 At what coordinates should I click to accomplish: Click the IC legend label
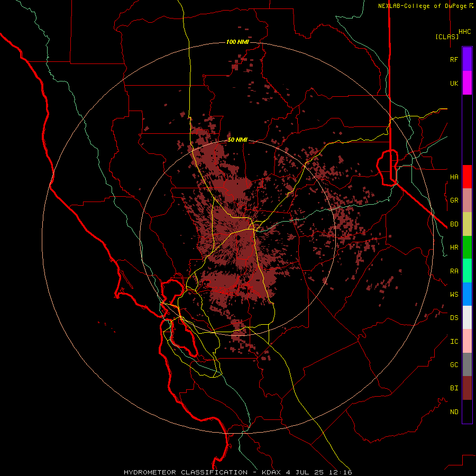point(454,342)
